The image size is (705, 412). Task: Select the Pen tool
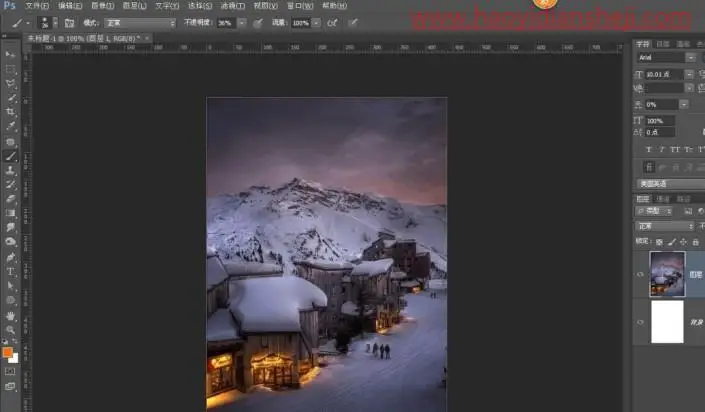(10, 257)
